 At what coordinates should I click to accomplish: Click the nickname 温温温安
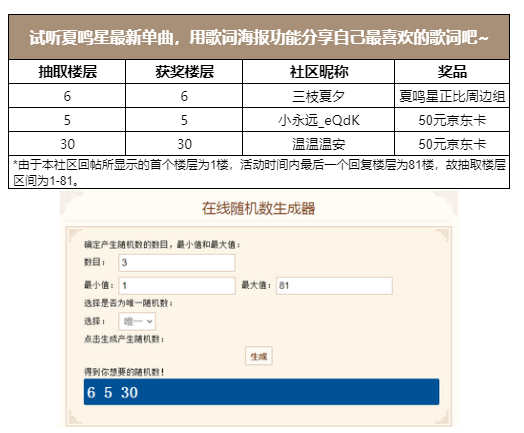coord(318,144)
